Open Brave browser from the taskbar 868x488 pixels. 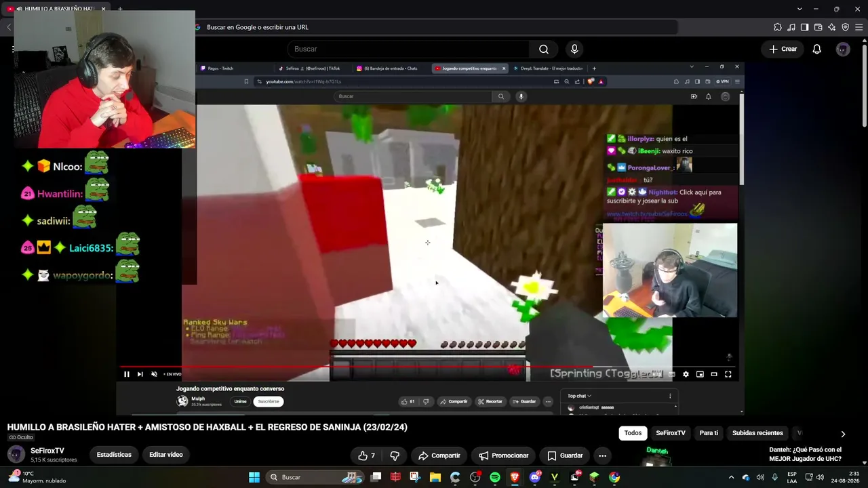coord(515,477)
